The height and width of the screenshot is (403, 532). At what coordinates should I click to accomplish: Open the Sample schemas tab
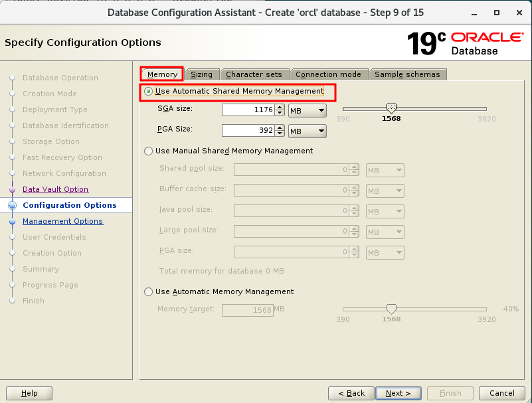click(x=407, y=74)
